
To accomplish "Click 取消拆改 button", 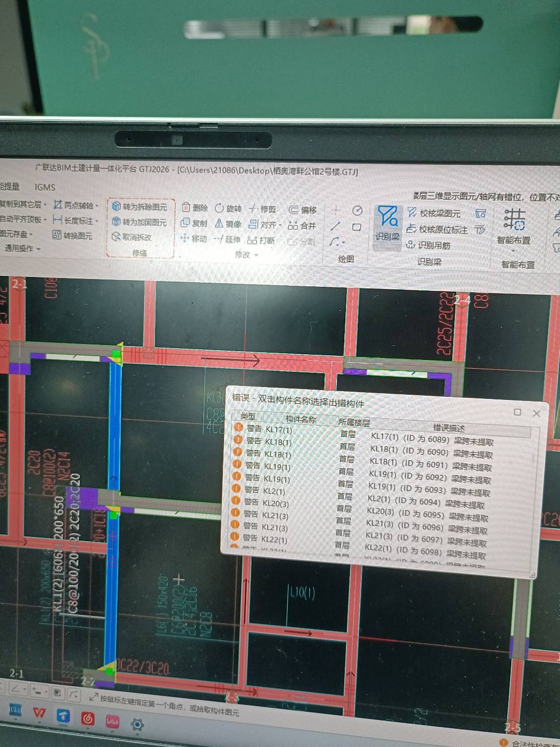I will pyautogui.click(x=132, y=237).
